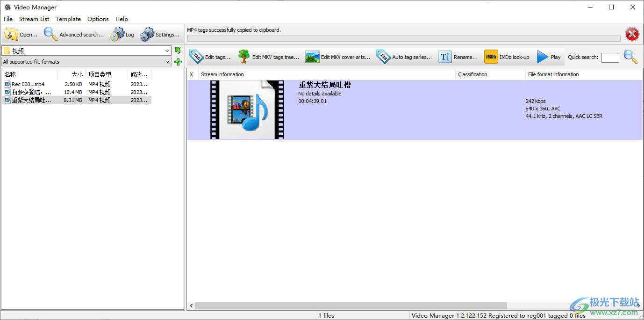Screen dimensions: 644x320
Task: Click the Open folder icon
Action: tap(11, 34)
